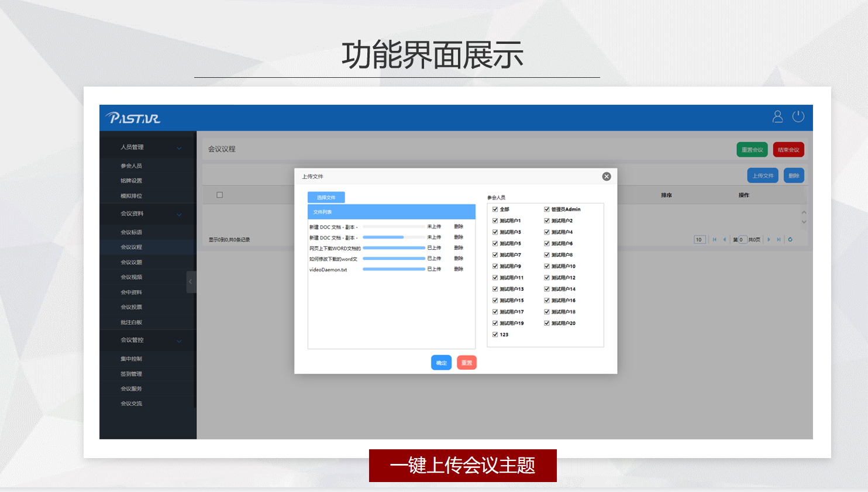
Task: Click the blue 删除 toolbar button
Action: point(794,176)
